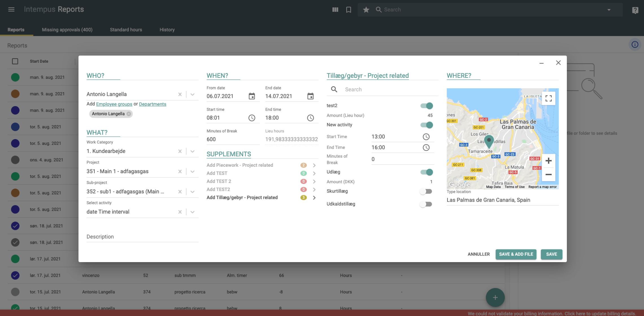644x316 pixels.
Task: Open the From date calendar picker
Action: 252,96
